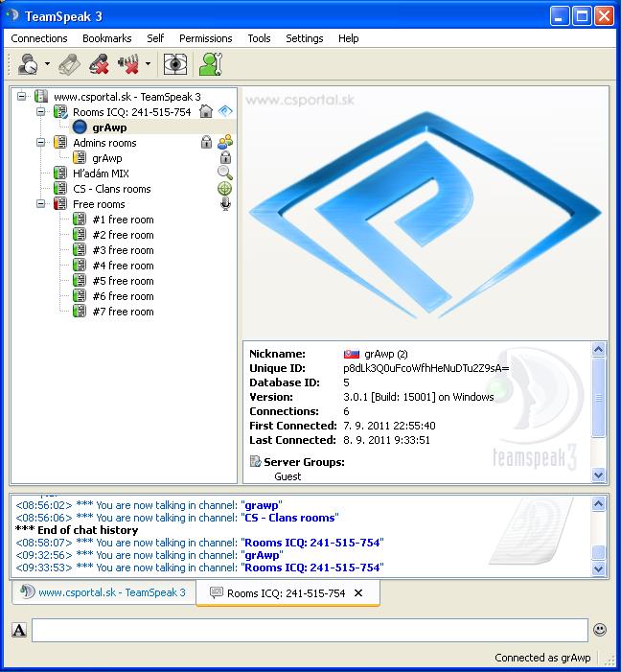The height and width of the screenshot is (672, 621).
Task: Select the #3 free room channel
Action: [x=123, y=250]
